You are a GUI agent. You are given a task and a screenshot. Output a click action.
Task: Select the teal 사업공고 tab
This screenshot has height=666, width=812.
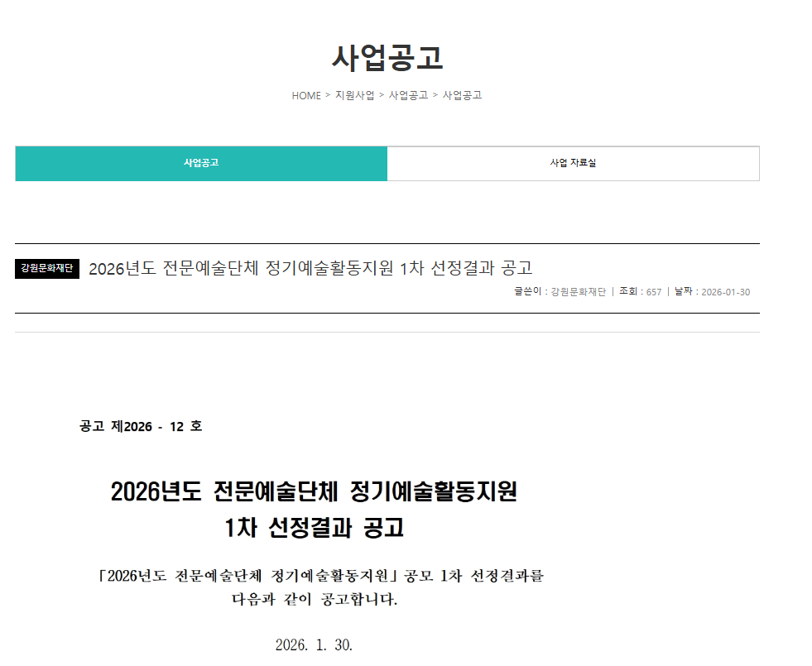point(201,163)
